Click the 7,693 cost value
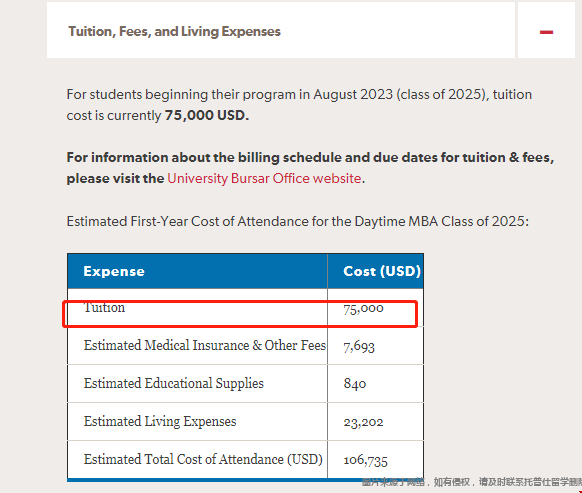This screenshot has width=582, height=493. (x=359, y=346)
